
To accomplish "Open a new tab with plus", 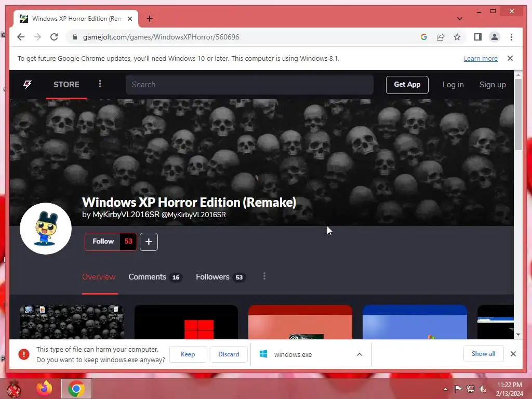I will (x=150, y=19).
